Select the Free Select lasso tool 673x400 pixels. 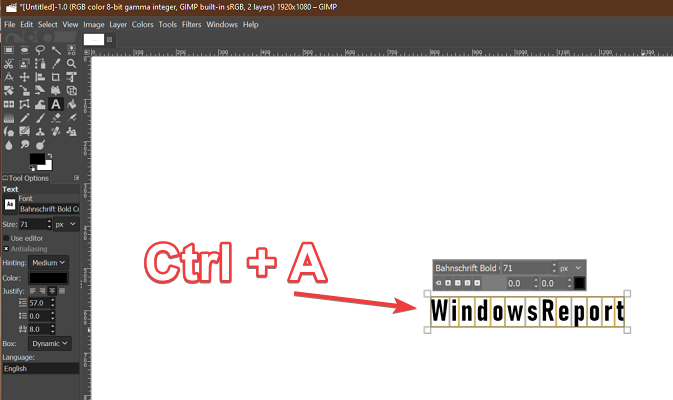tap(40, 50)
